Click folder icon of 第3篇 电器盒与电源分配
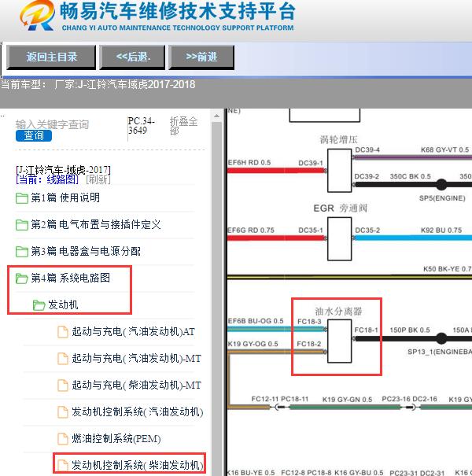This screenshot has width=472, height=476. pos(22,252)
